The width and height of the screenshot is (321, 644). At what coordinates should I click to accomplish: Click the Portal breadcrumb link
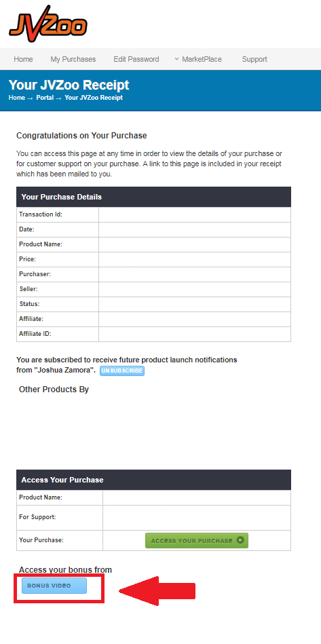pyautogui.click(x=45, y=98)
